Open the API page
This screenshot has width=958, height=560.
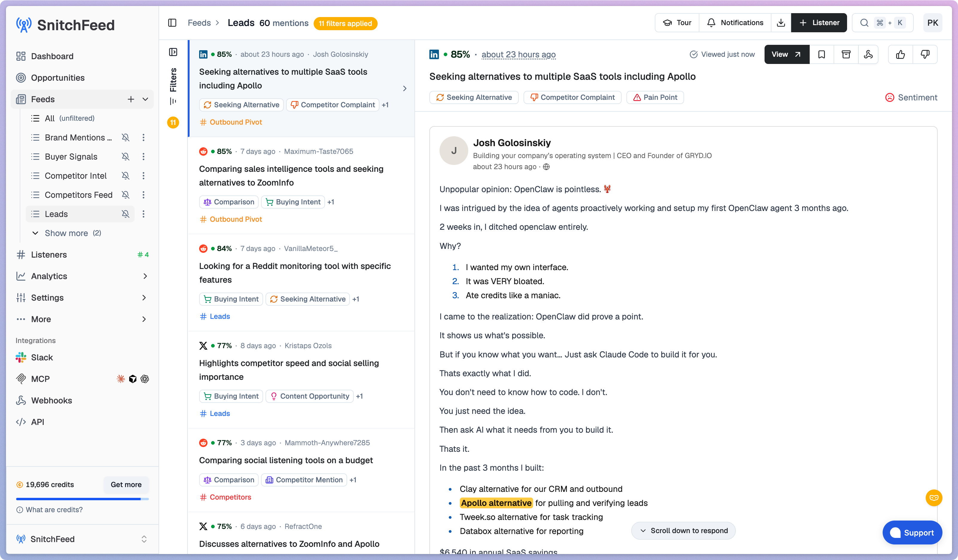pyautogui.click(x=82, y=422)
